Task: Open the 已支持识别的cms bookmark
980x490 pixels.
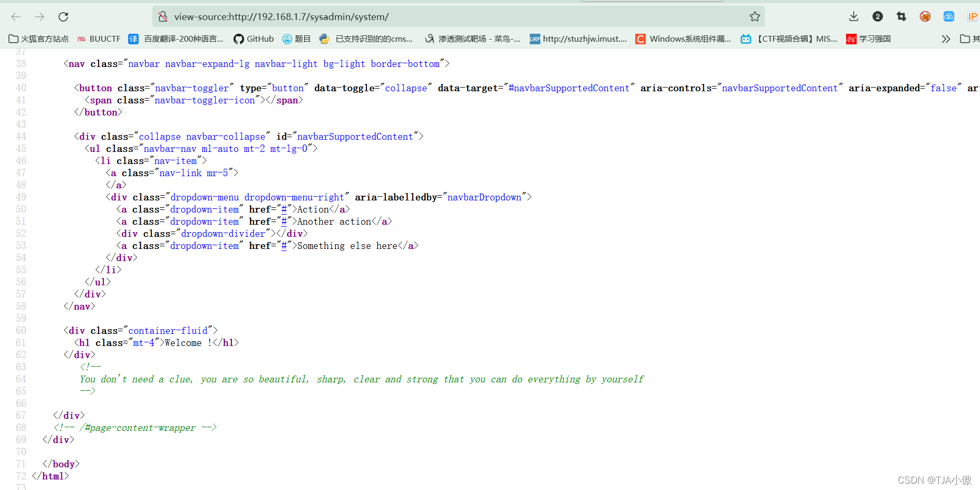Action: coord(366,39)
